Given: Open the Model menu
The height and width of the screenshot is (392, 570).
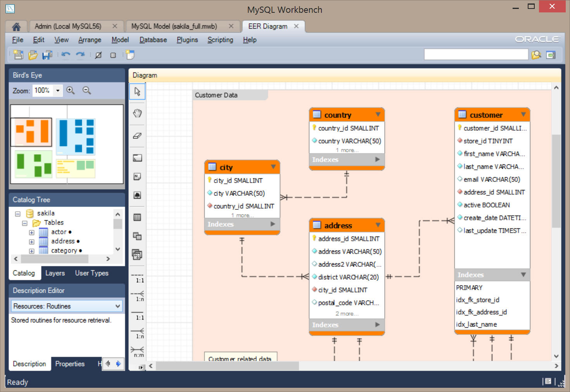Looking at the screenshot, I should click(120, 40).
